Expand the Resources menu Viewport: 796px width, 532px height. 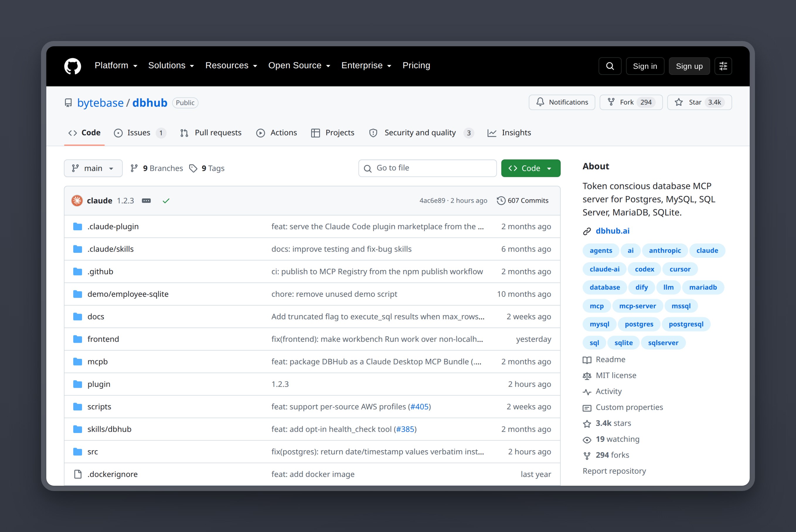(231, 65)
